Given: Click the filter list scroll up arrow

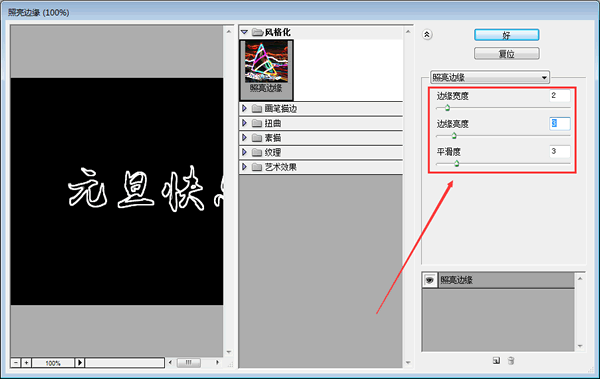Looking at the screenshot, I should 408,31.
